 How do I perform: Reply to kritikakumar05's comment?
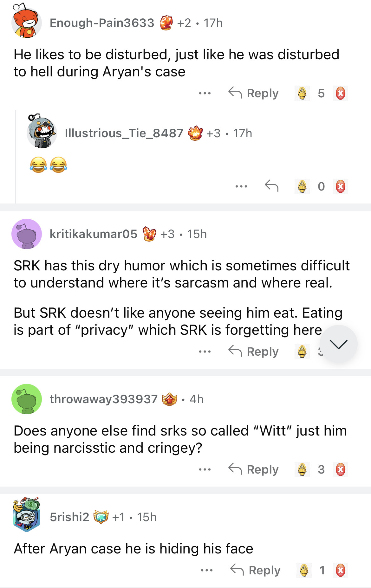254,352
